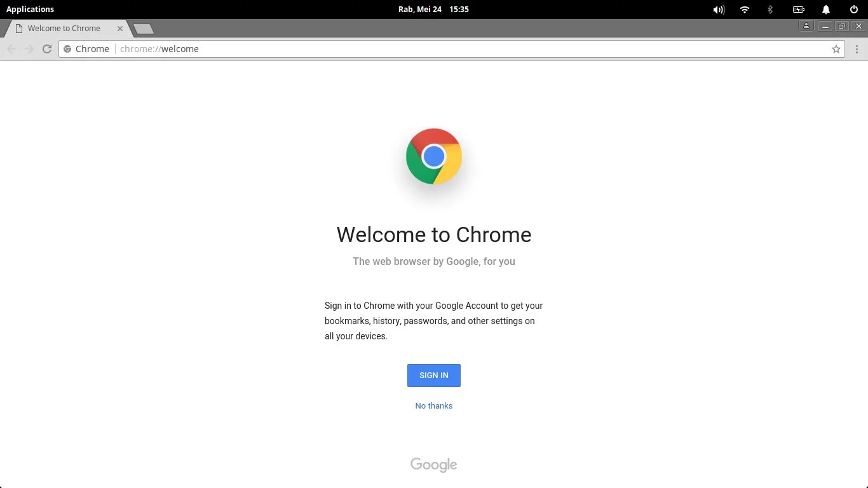
Task: Close the Welcome to Chrome tab
Action: pos(120,29)
